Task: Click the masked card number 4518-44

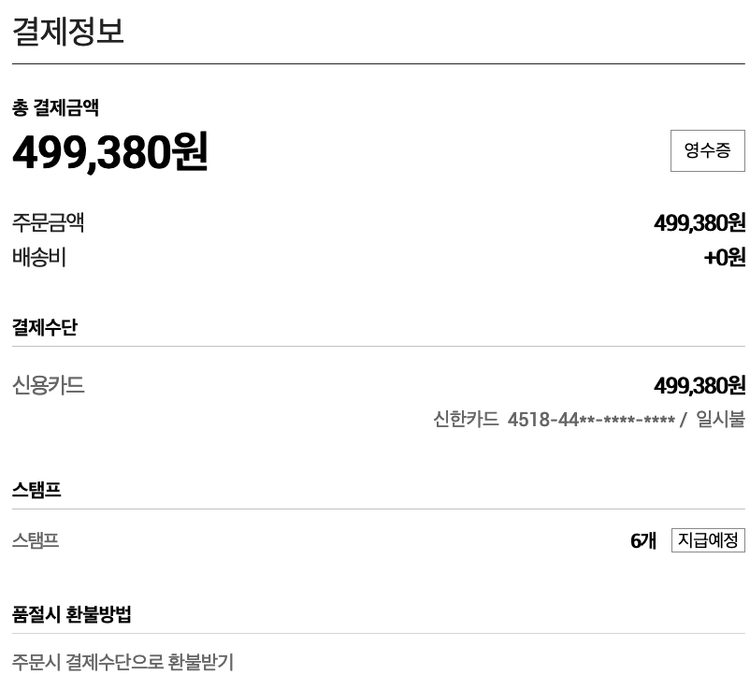Action: [591, 419]
